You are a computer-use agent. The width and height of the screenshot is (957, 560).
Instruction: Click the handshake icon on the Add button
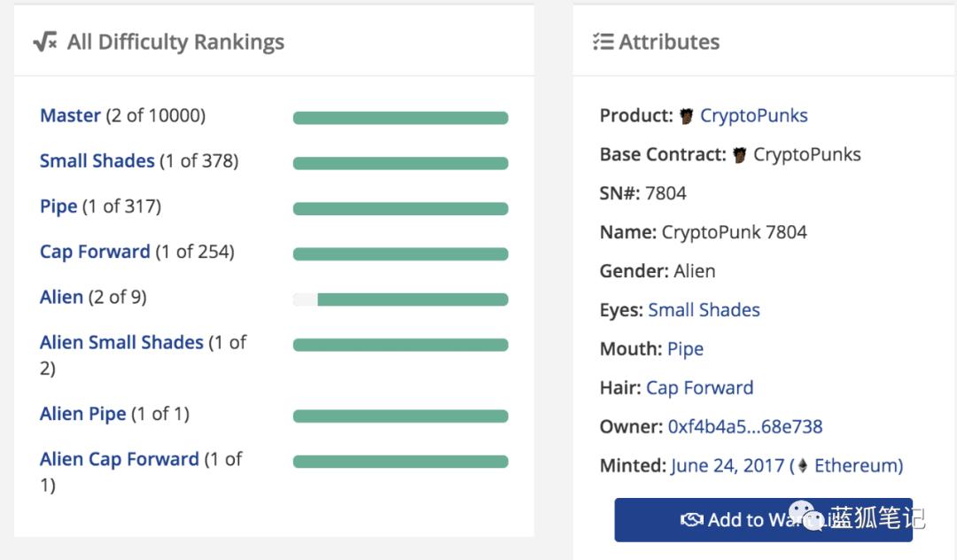coord(691,520)
